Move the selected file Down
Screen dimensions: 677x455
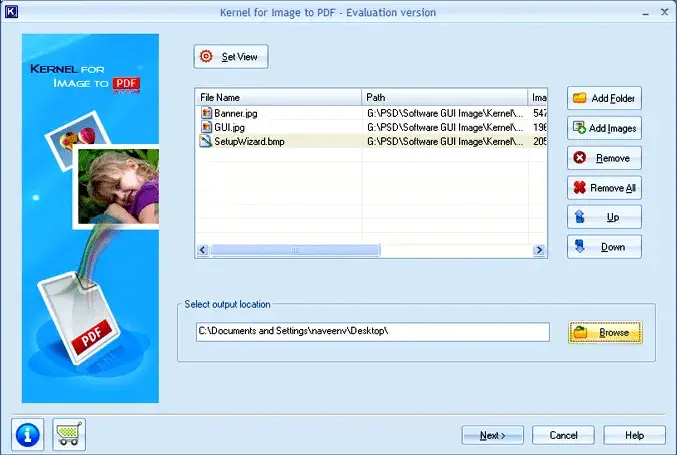(604, 246)
